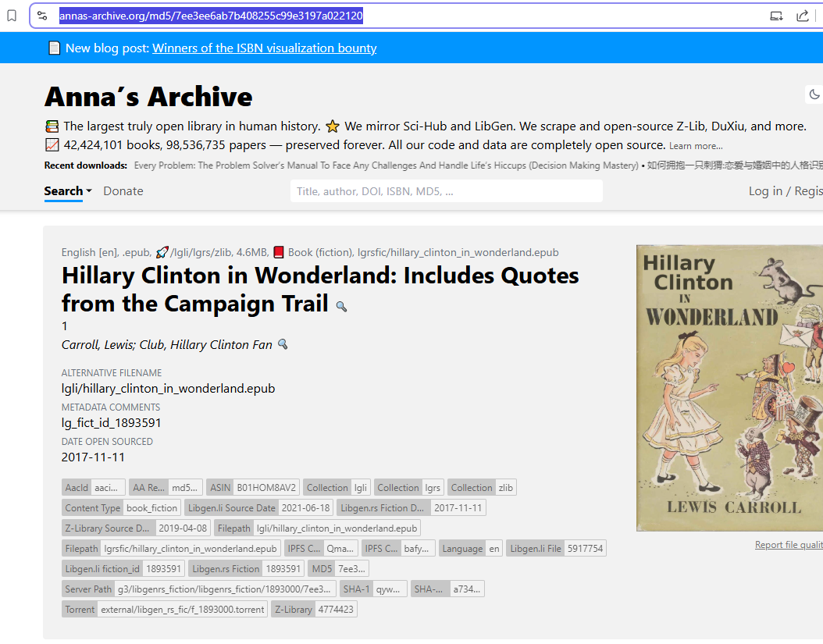Click the Language en tag

(x=471, y=549)
